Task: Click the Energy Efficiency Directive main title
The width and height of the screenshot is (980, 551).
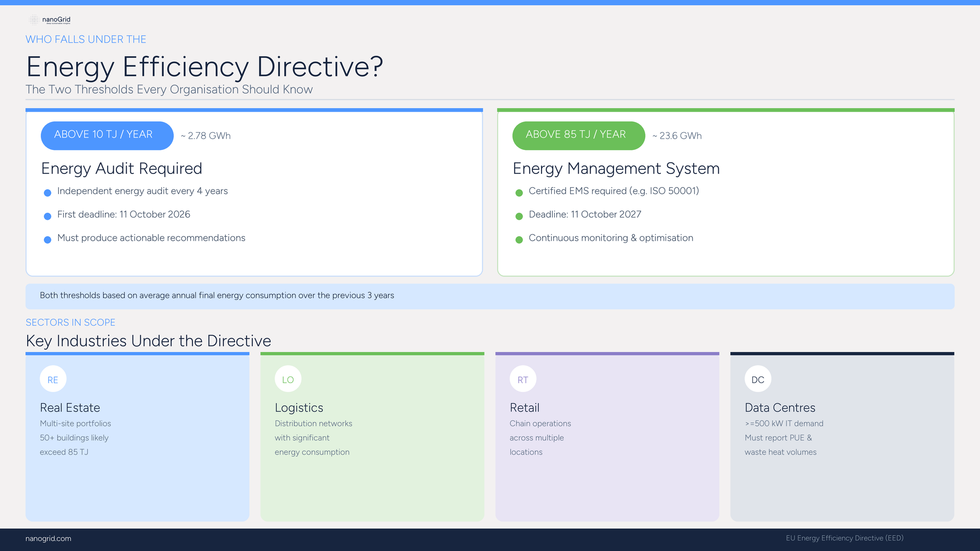Action: point(204,66)
